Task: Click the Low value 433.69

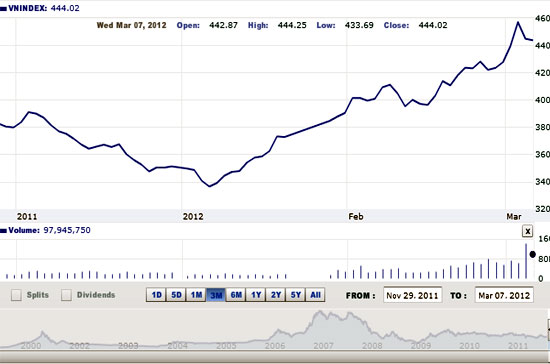Action: coord(359,25)
